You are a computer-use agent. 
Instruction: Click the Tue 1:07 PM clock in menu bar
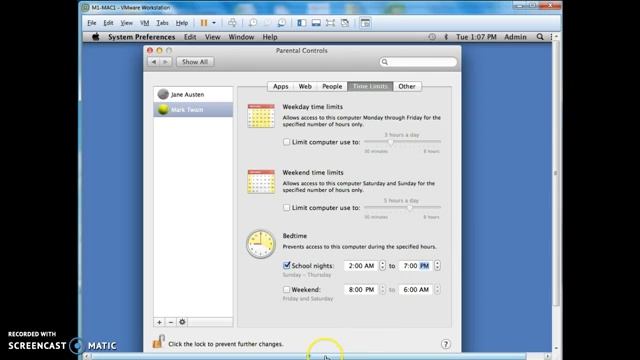[476, 37]
